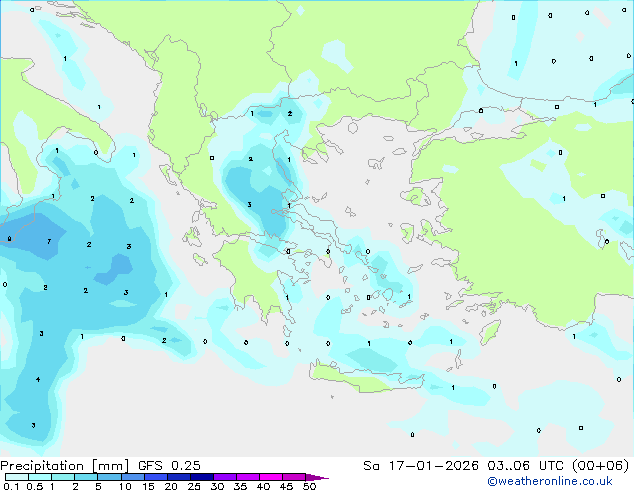Select the legend swatch between 40 and 45
The width and height of the screenshot is (634, 490).
(x=271, y=477)
